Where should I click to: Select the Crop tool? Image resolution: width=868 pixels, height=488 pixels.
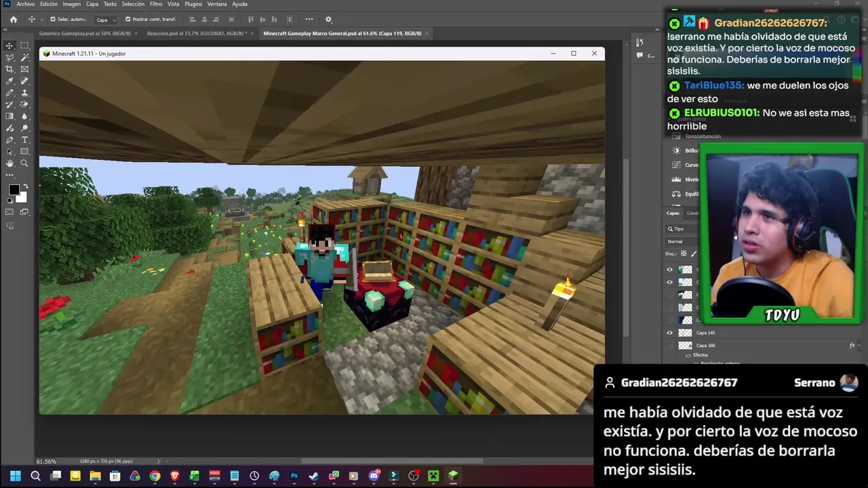(9, 69)
